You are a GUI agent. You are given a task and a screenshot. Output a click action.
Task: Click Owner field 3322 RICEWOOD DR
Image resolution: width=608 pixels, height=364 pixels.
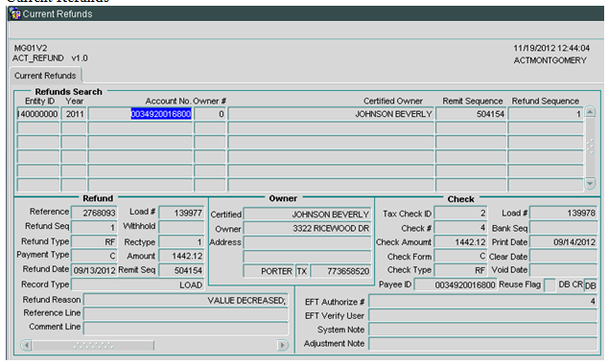pyautogui.click(x=307, y=229)
